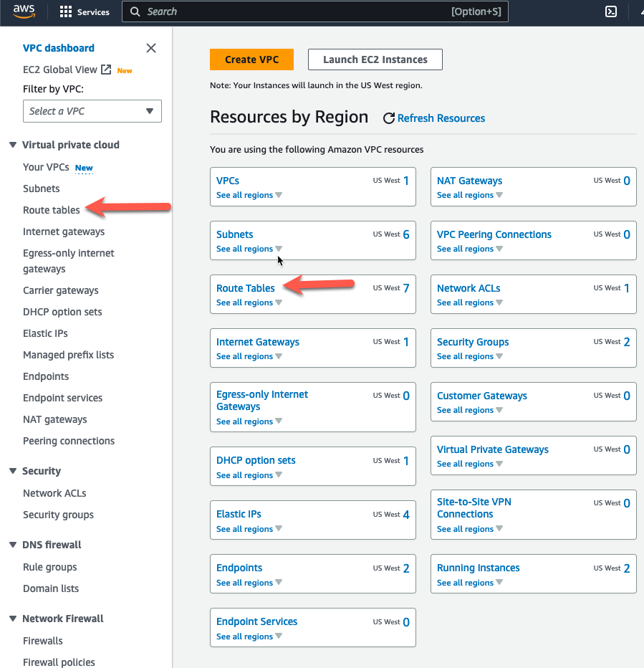Open EC2 Global View external link icon
This screenshot has height=668, width=644.
click(x=106, y=70)
